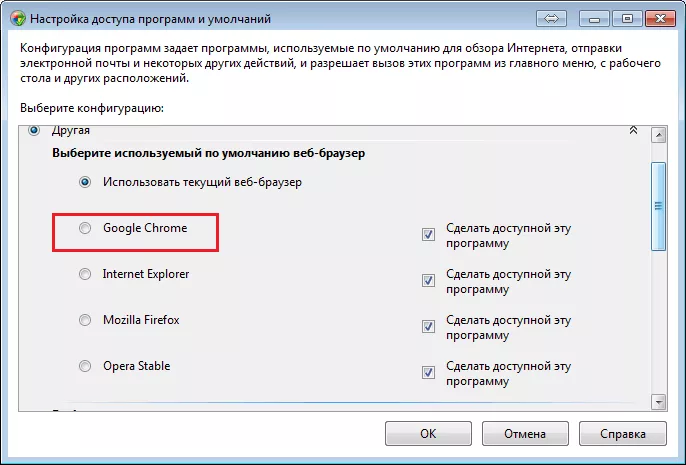Click the double-arrow button in the title bar

551,19
